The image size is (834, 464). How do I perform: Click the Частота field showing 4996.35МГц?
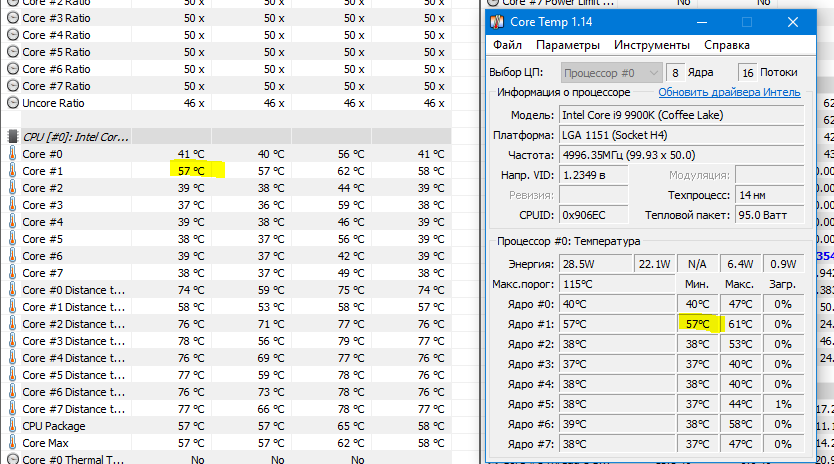coord(681,155)
